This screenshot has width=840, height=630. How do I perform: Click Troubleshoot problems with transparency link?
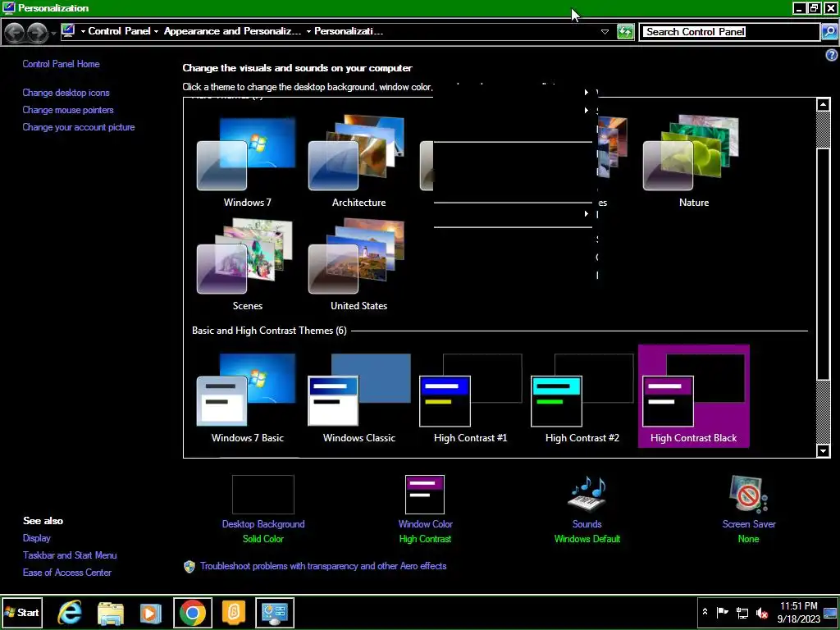[323, 566]
